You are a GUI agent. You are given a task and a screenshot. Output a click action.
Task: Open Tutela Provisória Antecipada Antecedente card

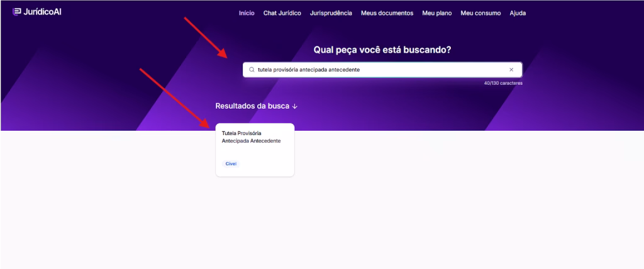(255, 150)
